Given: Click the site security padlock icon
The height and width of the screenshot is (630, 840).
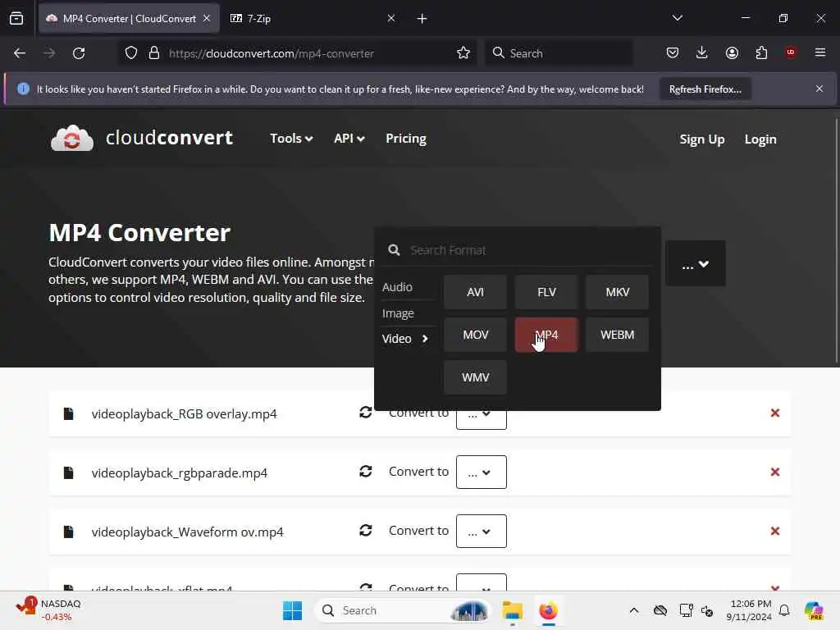Looking at the screenshot, I should point(154,53).
